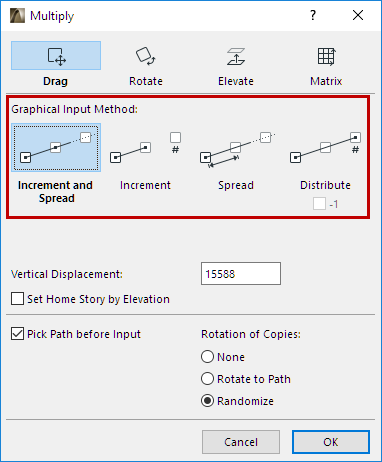This screenshot has height=462, width=382.
Task: Uncheck Pick Path before Input
Action: click(x=17, y=334)
